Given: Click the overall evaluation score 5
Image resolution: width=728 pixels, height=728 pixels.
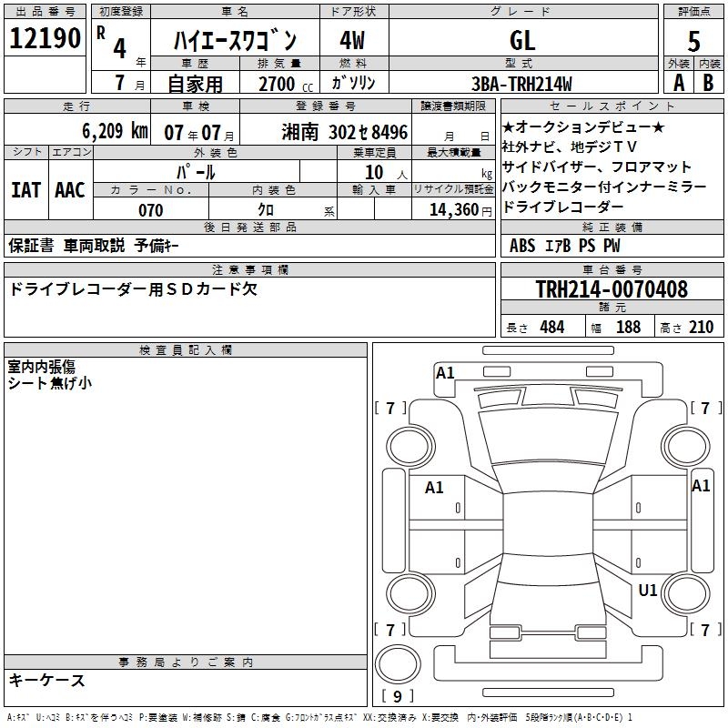Looking at the screenshot, I should (x=694, y=41).
